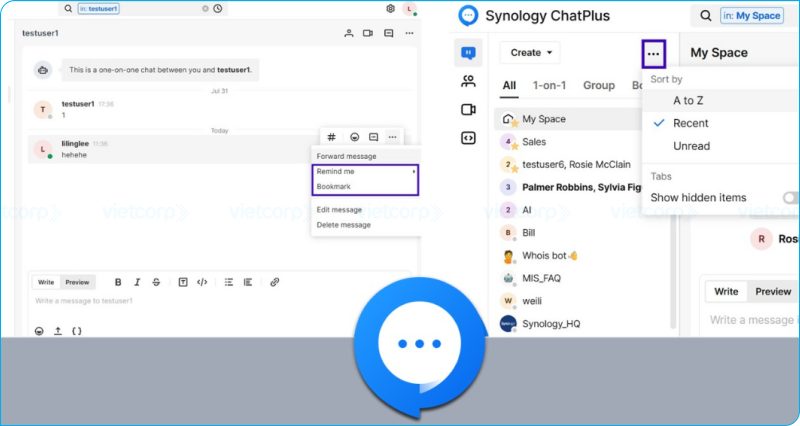This screenshot has height=426, width=800.
Task: Switch to 1-on-1 tab
Action: 549,85
